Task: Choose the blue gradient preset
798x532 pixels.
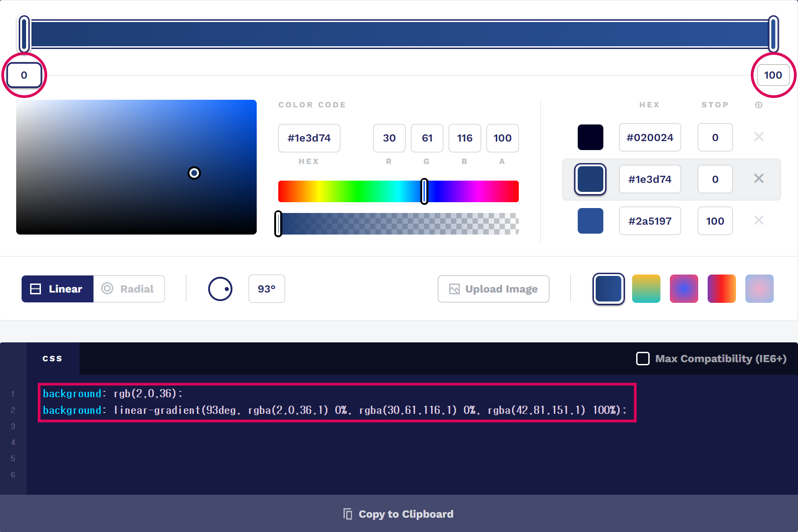Action: click(x=609, y=289)
